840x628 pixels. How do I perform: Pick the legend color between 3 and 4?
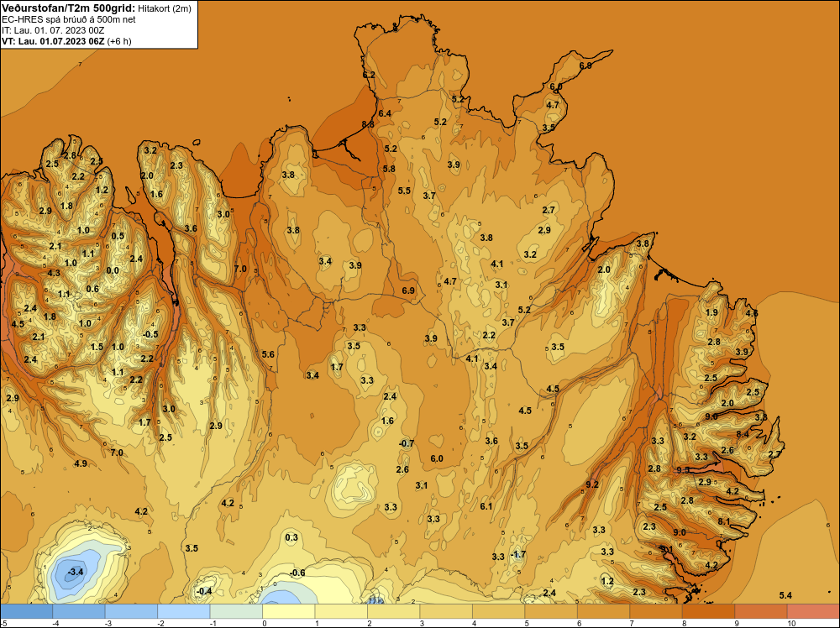(446, 611)
